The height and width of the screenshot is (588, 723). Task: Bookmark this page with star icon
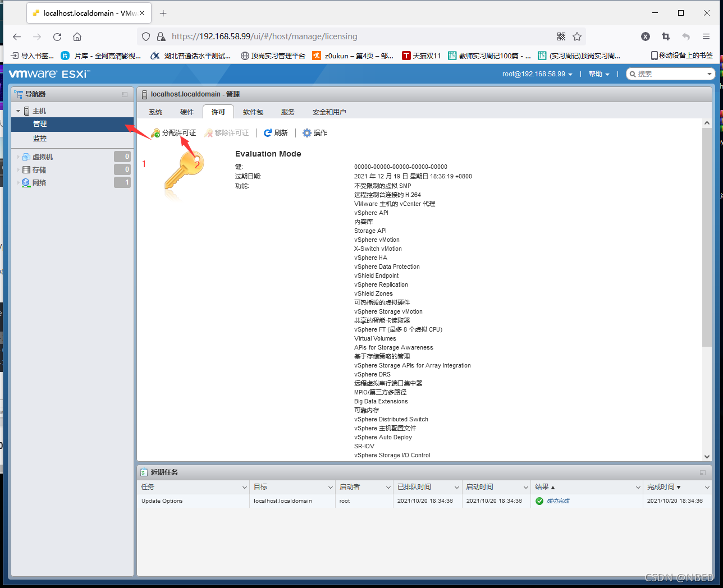pyautogui.click(x=577, y=36)
